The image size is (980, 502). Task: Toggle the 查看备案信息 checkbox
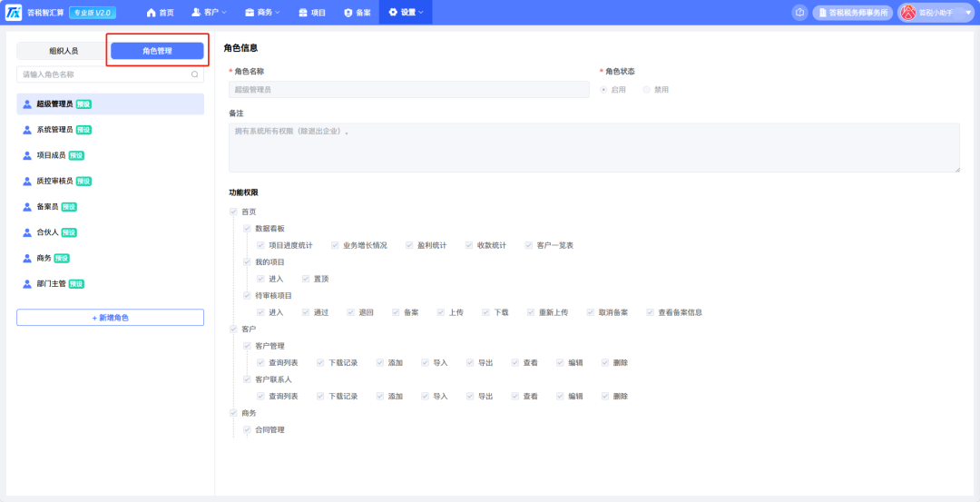650,312
